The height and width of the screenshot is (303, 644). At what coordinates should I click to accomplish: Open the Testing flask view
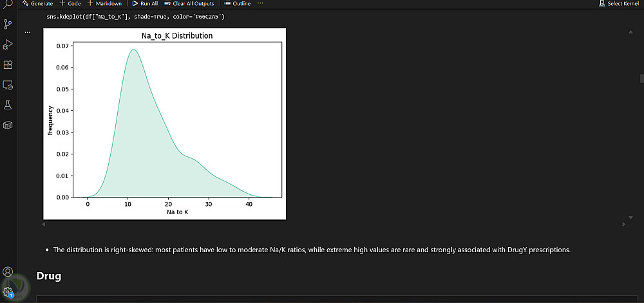8,104
